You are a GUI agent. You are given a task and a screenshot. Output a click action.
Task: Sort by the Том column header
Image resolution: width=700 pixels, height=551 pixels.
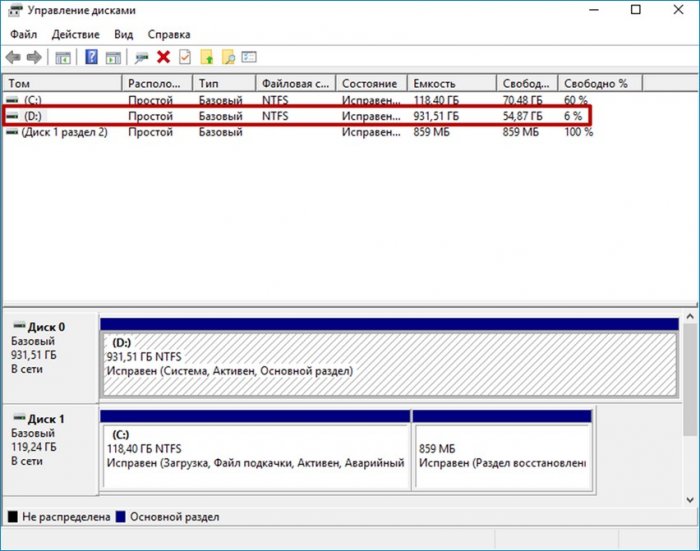(x=62, y=83)
